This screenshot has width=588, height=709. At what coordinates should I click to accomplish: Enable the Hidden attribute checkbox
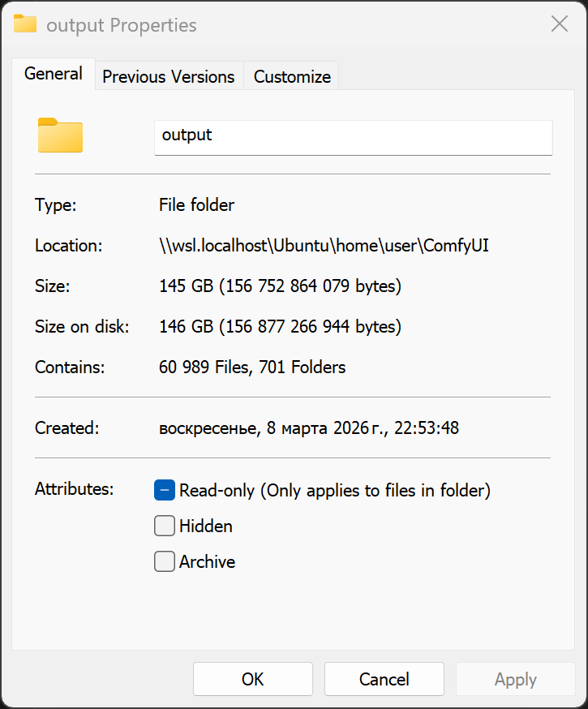[165, 526]
